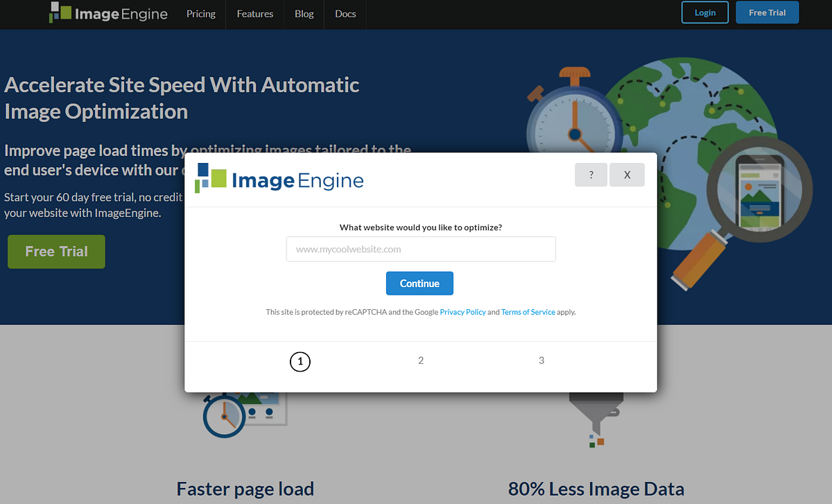Select step 2 indicator in the dialog
The width and height of the screenshot is (832, 504).
tap(421, 360)
